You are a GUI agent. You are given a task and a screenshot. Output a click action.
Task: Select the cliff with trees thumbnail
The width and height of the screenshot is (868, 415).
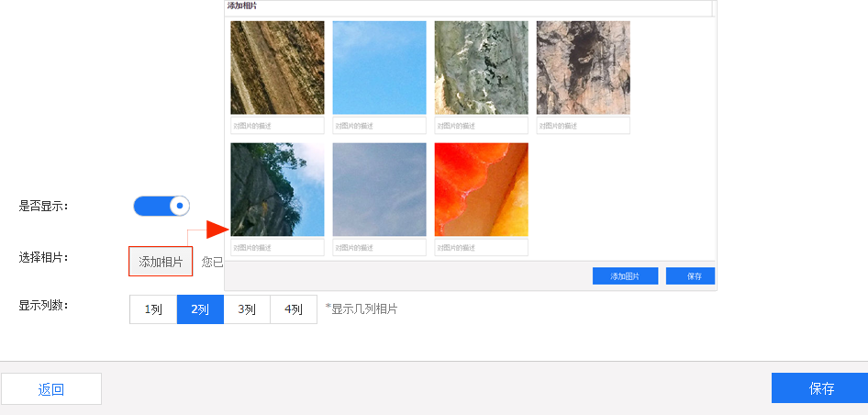pyautogui.click(x=277, y=189)
